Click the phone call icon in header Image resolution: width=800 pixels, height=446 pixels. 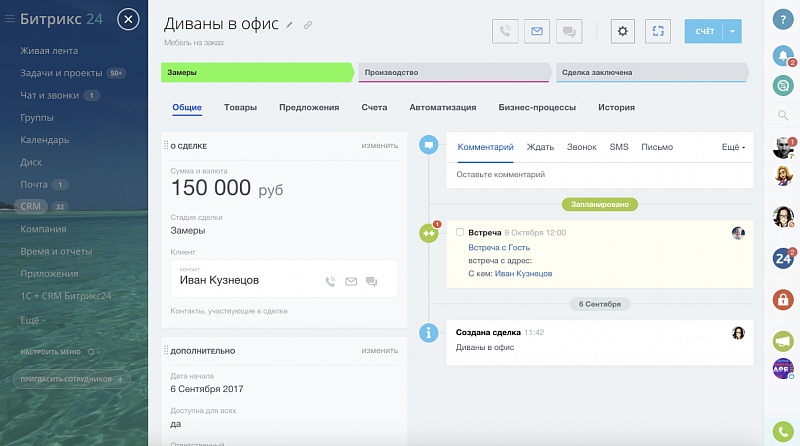[505, 31]
